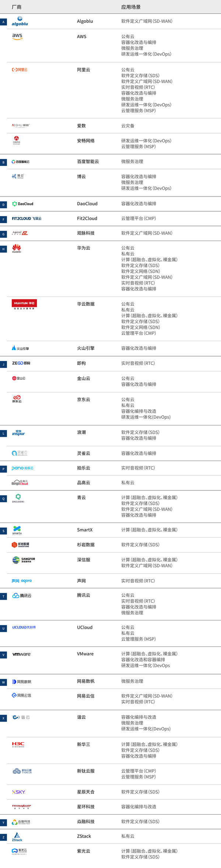Image resolution: width=221 pixels, height=868 pixels.
Task: Click 云管理平台 (CMP) in Fit2Cloud row
Action: click(139, 218)
